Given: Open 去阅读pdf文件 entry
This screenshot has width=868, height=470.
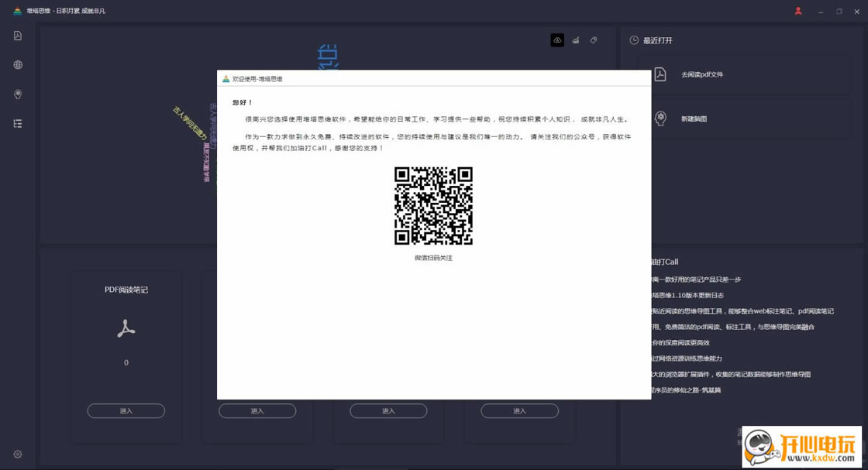Looking at the screenshot, I should [702, 74].
